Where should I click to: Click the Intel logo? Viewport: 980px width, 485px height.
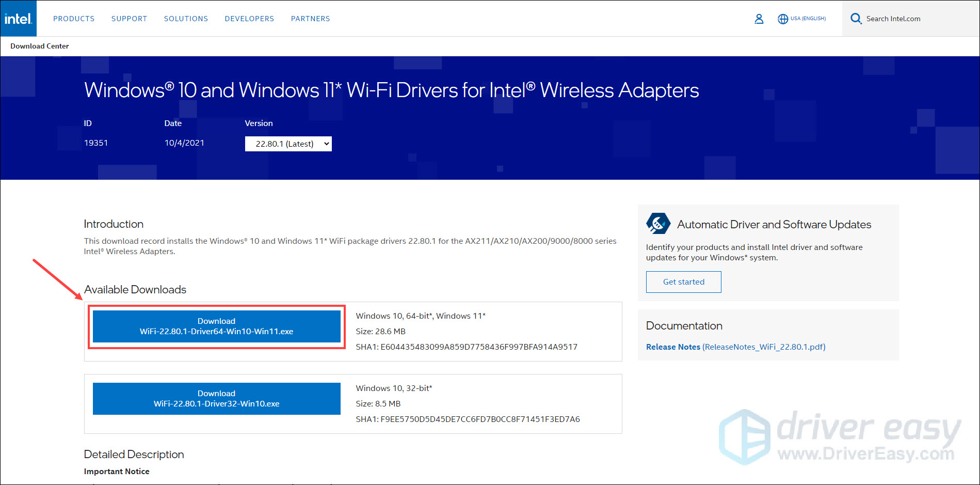[19, 19]
